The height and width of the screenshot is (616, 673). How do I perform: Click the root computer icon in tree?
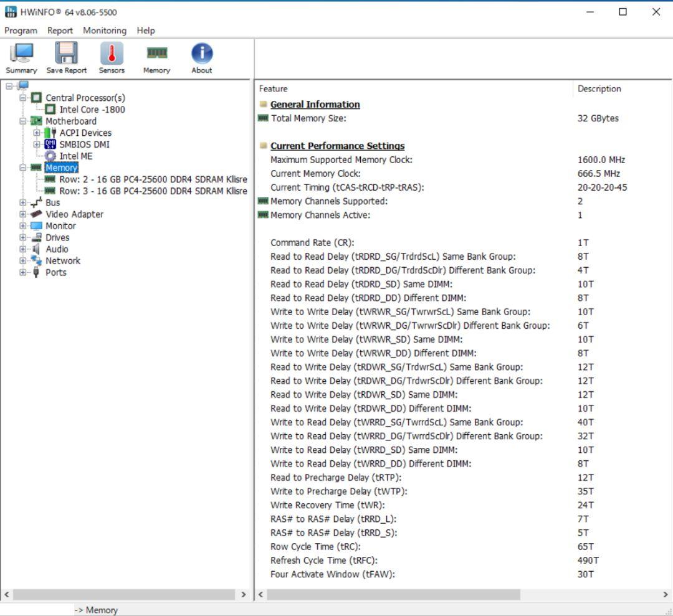tap(23, 86)
